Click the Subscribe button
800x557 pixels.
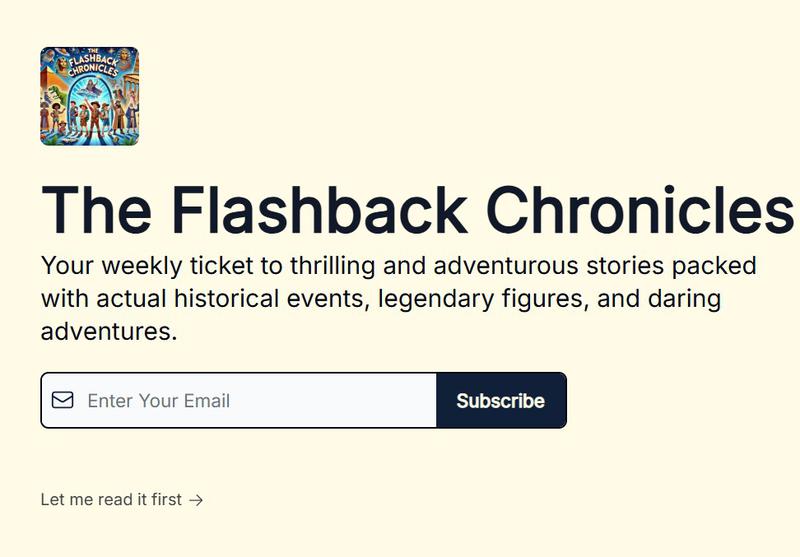[x=501, y=400]
